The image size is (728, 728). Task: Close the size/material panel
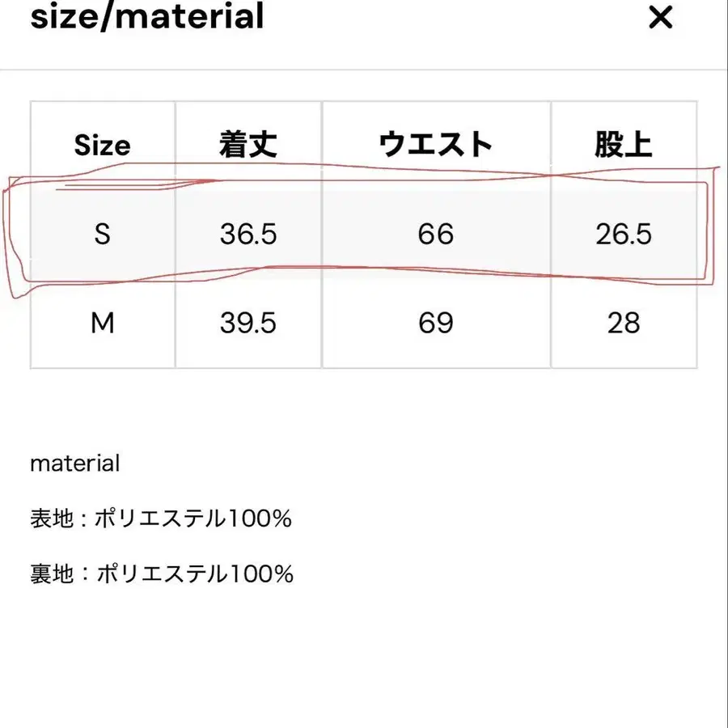point(661,17)
